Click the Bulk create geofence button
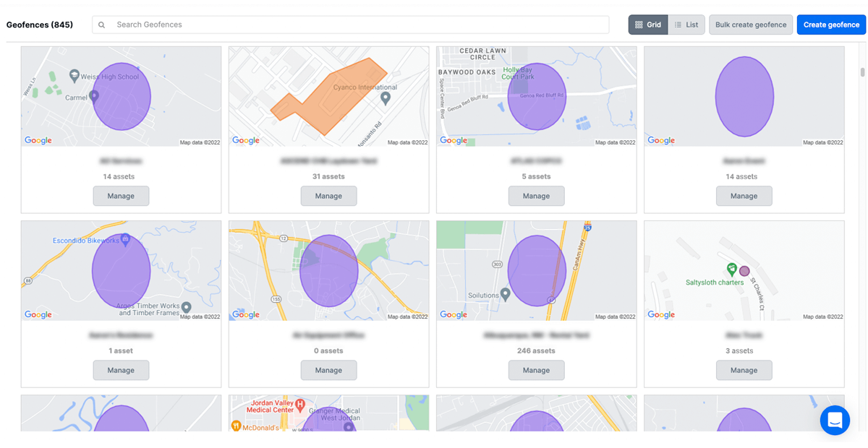This screenshot has width=868, height=448. (x=750, y=24)
